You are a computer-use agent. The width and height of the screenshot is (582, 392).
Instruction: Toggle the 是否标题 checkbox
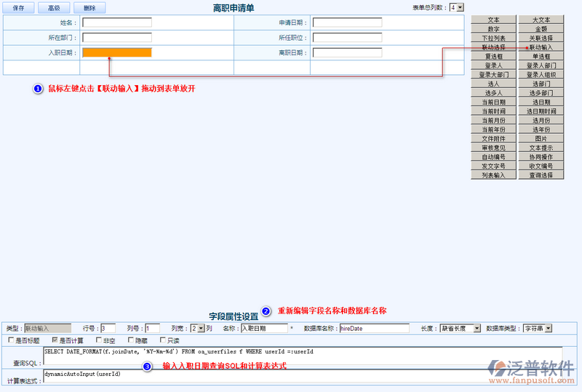[x=11, y=340]
